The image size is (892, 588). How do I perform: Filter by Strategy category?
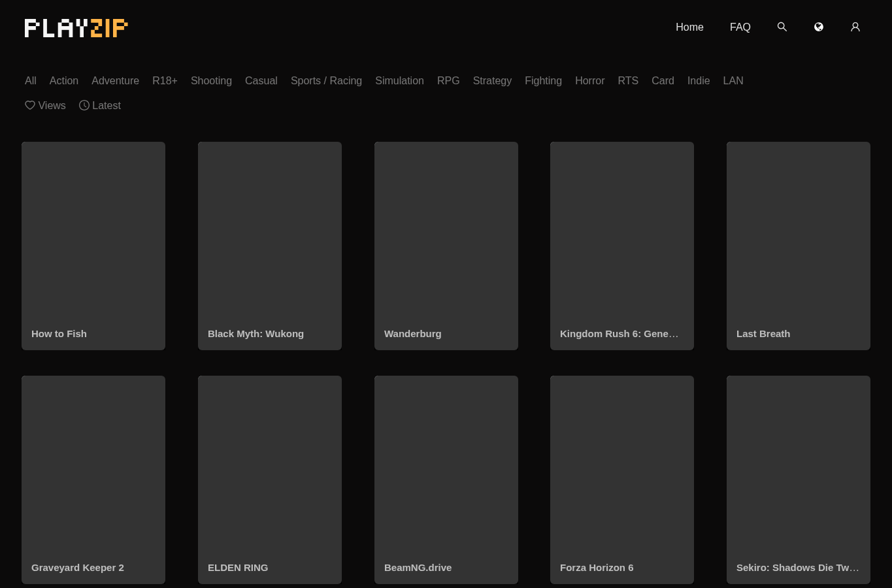pos(492,80)
